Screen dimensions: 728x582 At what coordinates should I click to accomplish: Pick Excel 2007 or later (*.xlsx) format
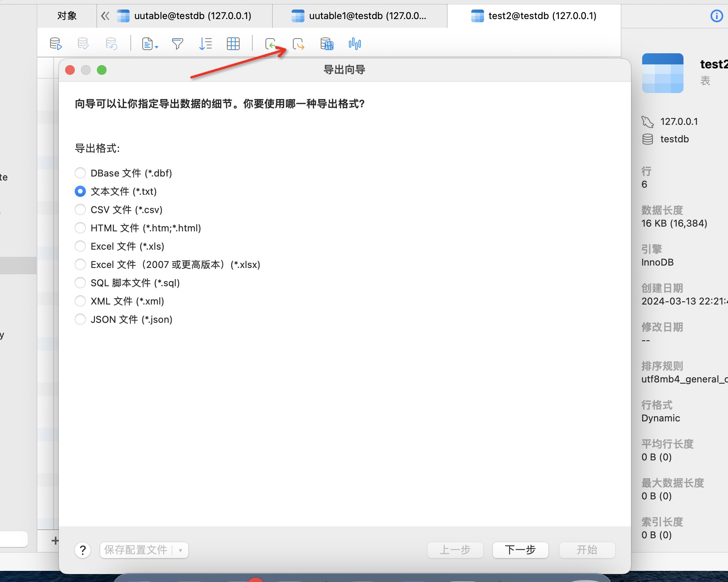[x=80, y=264]
